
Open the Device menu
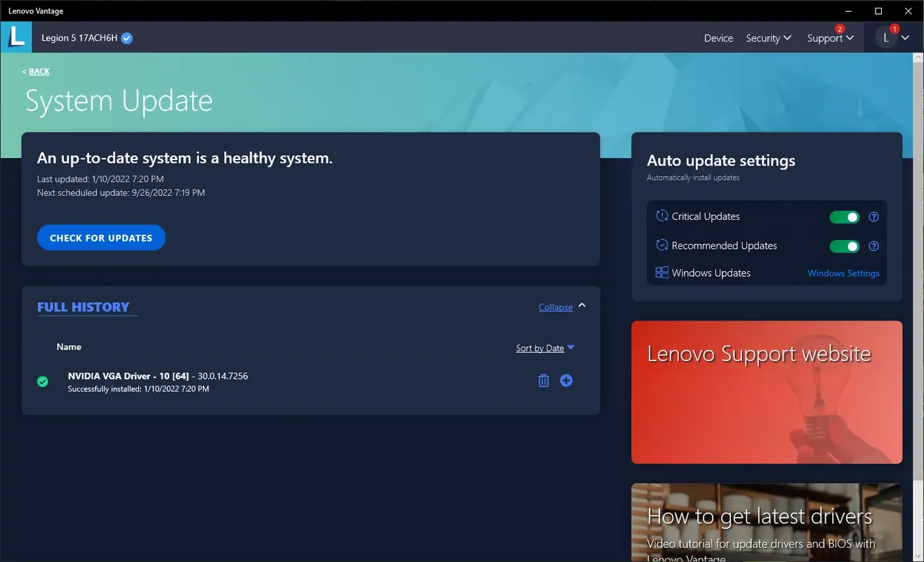tap(718, 38)
